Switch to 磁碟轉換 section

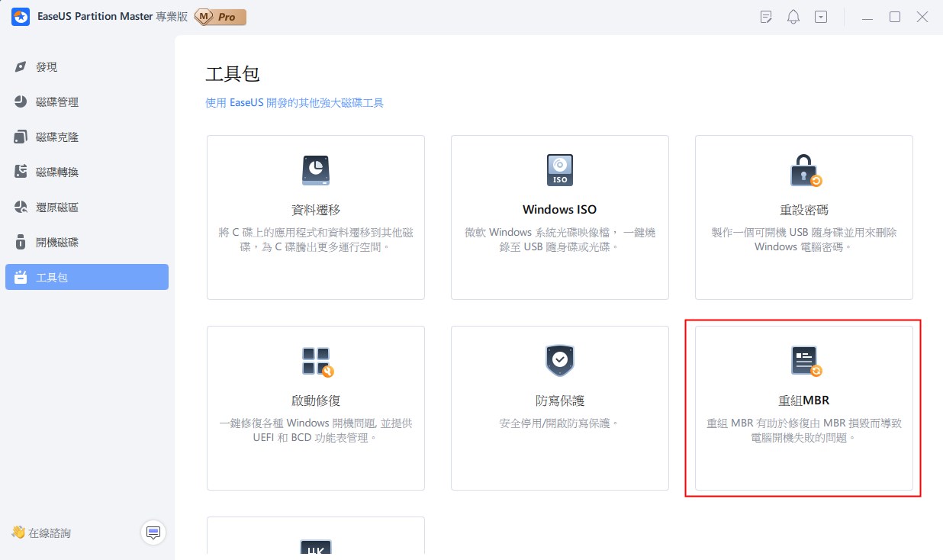pos(56,172)
